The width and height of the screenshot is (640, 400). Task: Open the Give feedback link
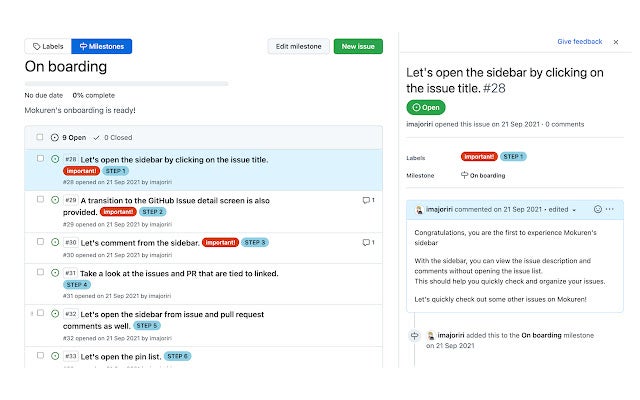580,42
